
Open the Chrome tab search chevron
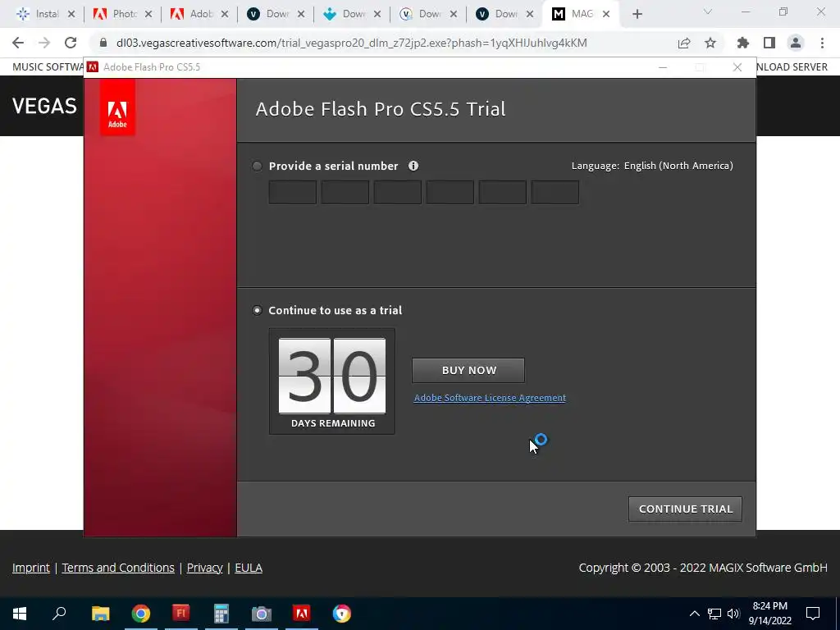click(x=708, y=11)
